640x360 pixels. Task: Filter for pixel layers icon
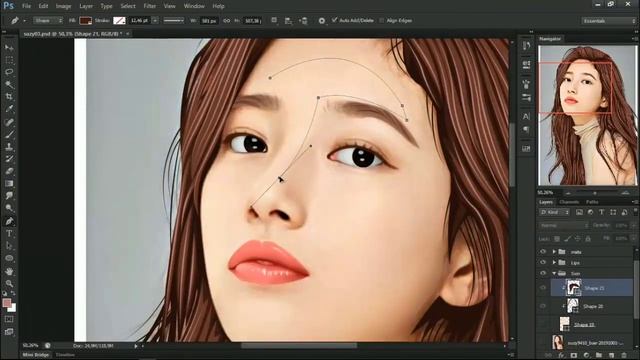[x=579, y=212]
